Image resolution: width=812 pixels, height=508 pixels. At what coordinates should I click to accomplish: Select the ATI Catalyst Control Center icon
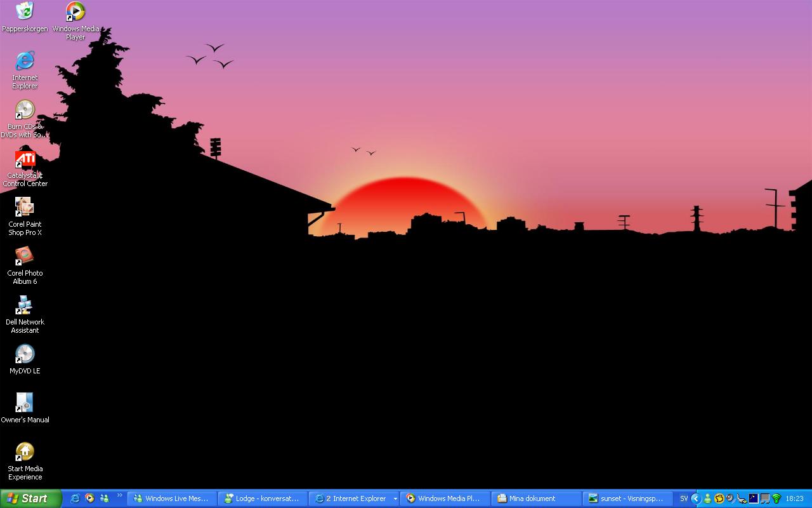click(25, 159)
